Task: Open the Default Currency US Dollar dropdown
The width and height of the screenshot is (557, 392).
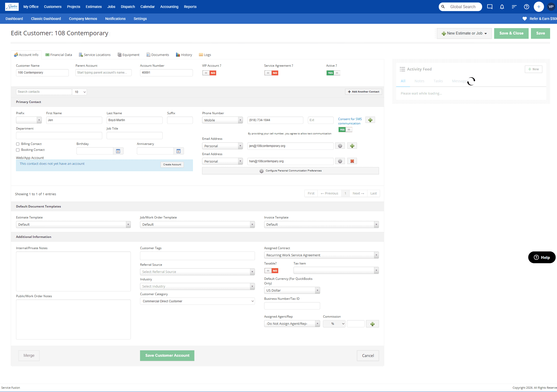Action: (292, 291)
